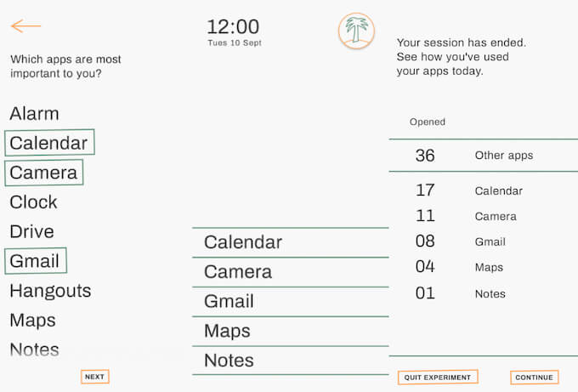578x392 pixels.
Task: Open Camera from the launcher list
Action: [x=238, y=272]
